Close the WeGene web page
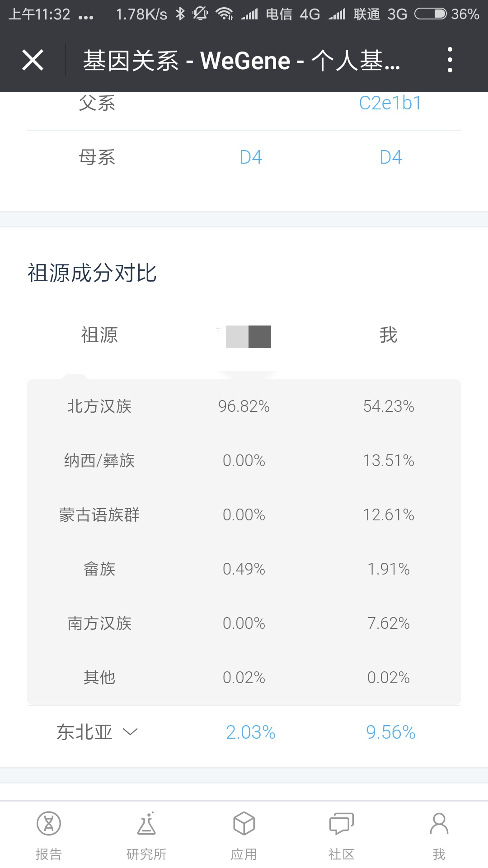The height and width of the screenshot is (868, 488). pos(33,60)
